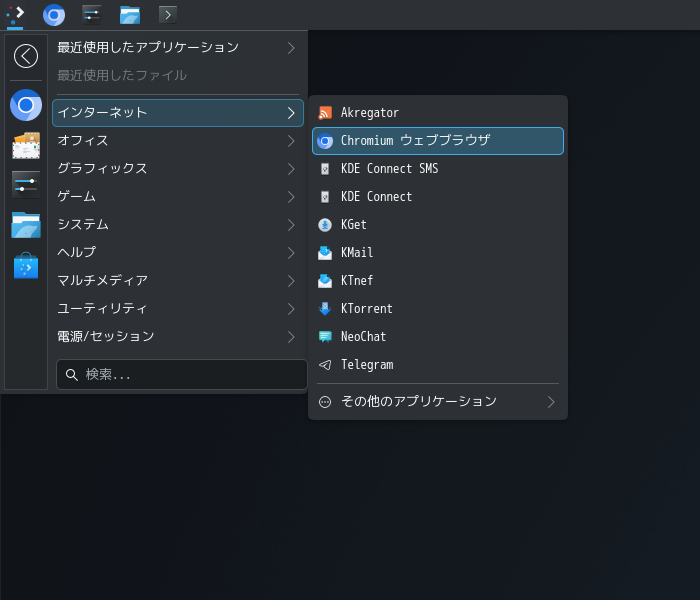The width and height of the screenshot is (700, 600).
Task: Click the Akregator RSS icon
Action: pyautogui.click(x=325, y=113)
